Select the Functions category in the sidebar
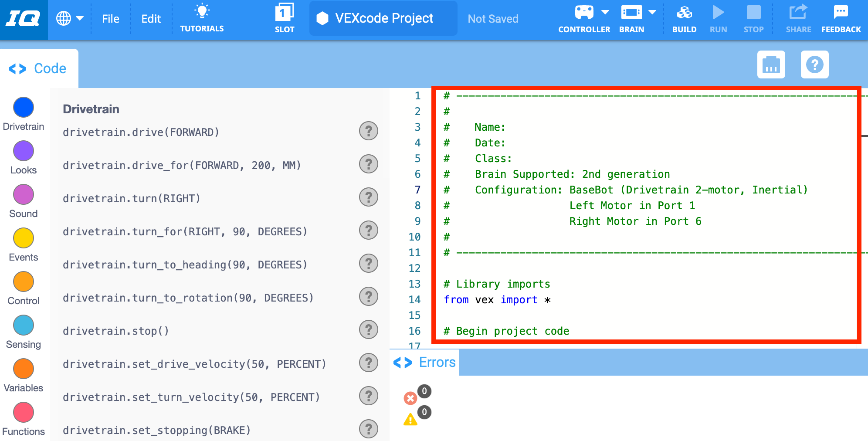 click(x=24, y=412)
